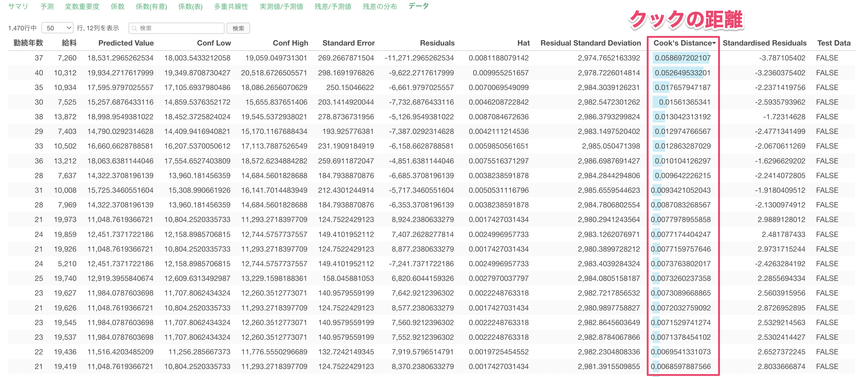Click salary cell 13,212
The image size is (868, 377).
[65, 161]
